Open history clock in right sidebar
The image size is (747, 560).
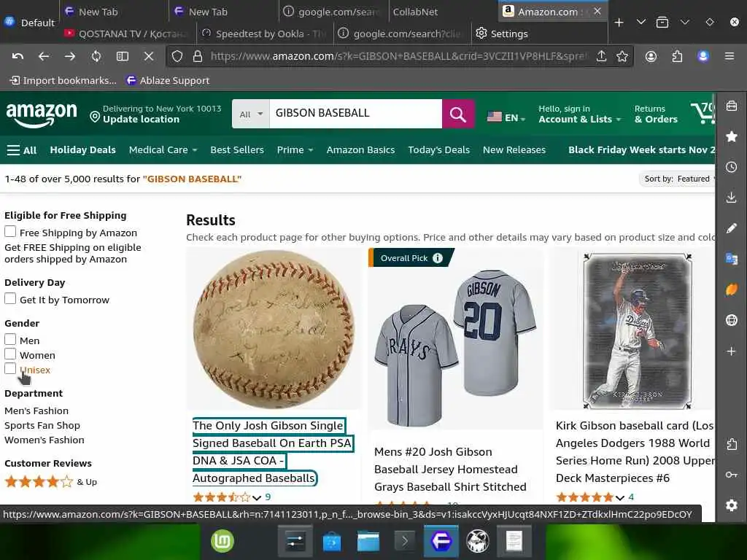pyautogui.click(x=732, y=167)
